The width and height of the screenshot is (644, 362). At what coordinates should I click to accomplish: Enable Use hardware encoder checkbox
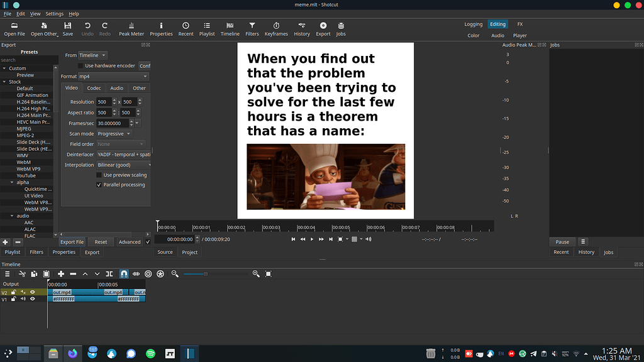[80, 65]
